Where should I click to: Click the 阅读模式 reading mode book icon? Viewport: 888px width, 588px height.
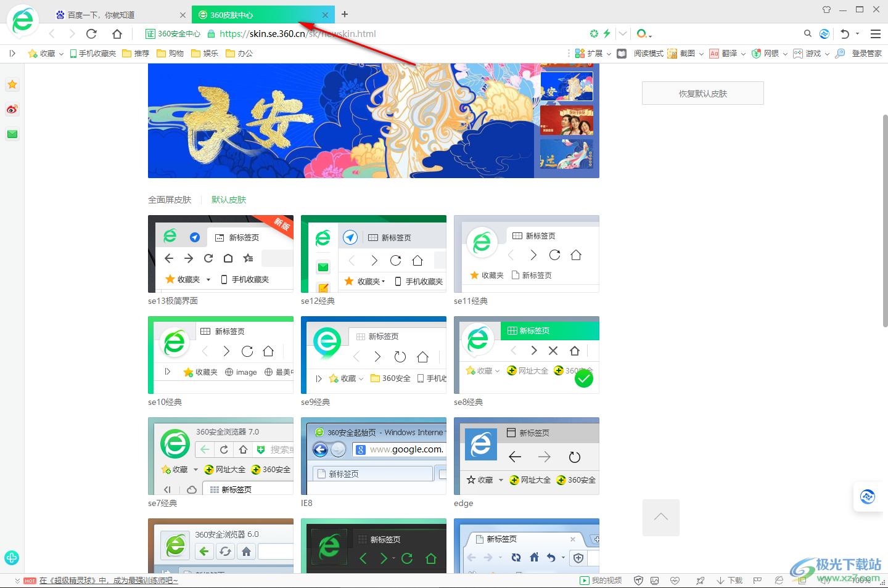coord(622,54)
